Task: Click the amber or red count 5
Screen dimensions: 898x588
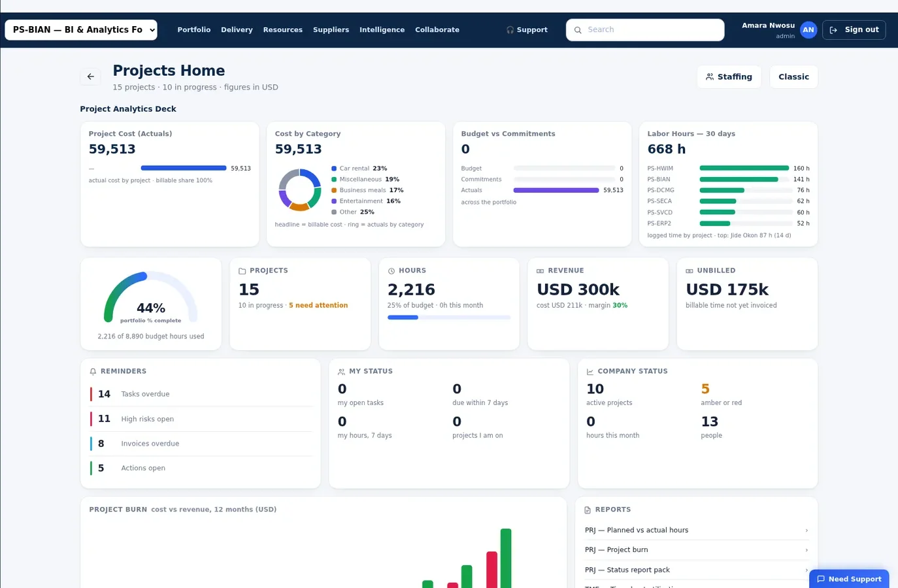Action: click(705, 389)
